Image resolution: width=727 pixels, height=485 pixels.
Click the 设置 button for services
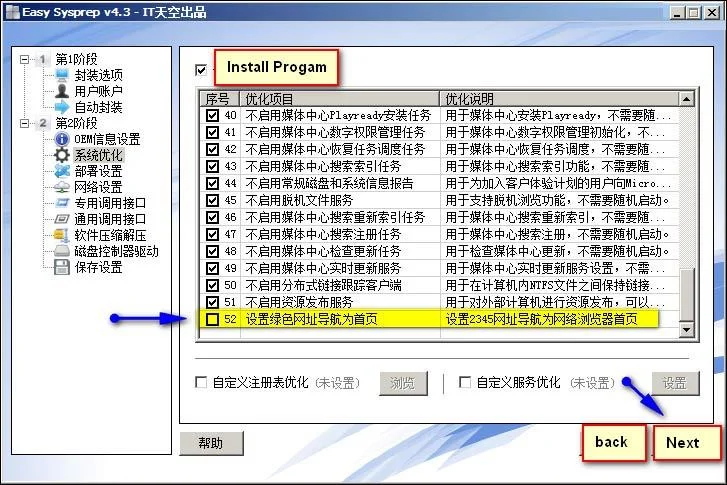pos(675,383)
